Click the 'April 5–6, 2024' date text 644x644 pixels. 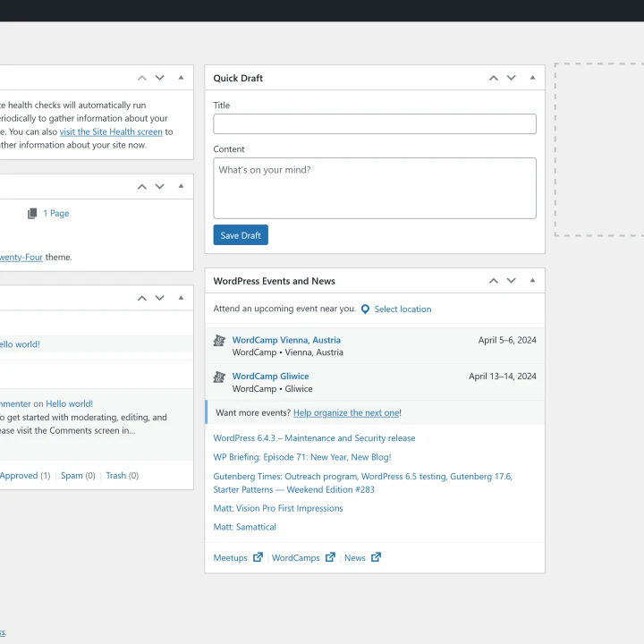pyautogui.click(x=507, y=340)
